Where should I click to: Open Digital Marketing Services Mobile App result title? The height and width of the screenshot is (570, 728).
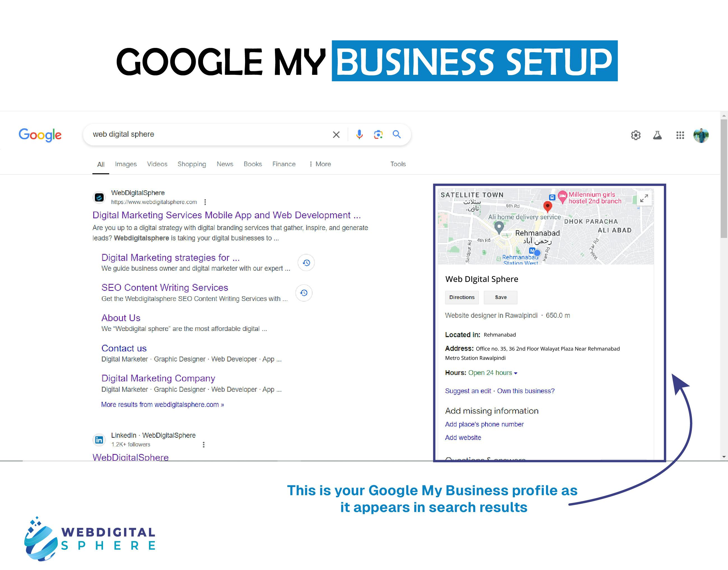(227, 215)
